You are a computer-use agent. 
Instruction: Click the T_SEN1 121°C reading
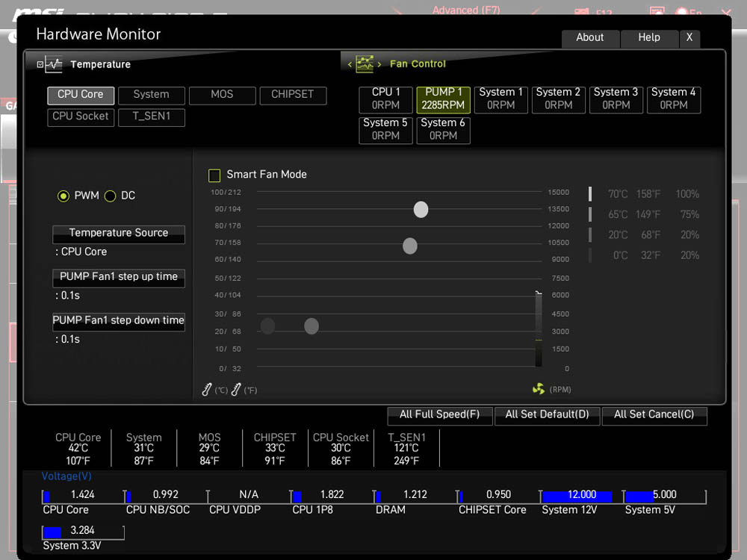tap(406, 449)
